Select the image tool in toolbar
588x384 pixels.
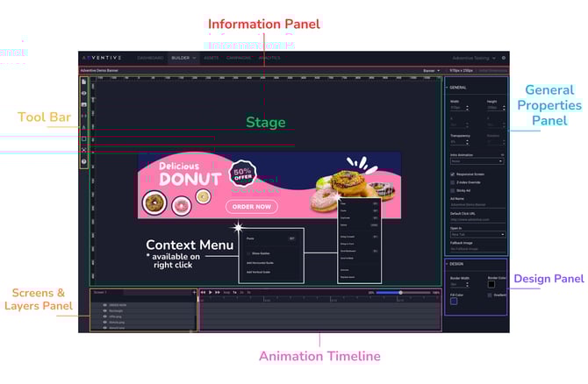click(83, 104)
